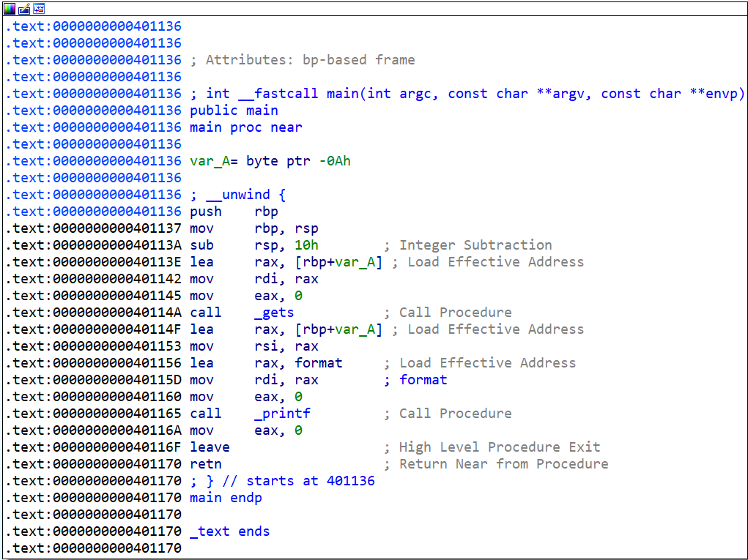The image size is (748, 560).
Task: Click 'Load Effective Address' comment at 401156
Action: [487, 363]
